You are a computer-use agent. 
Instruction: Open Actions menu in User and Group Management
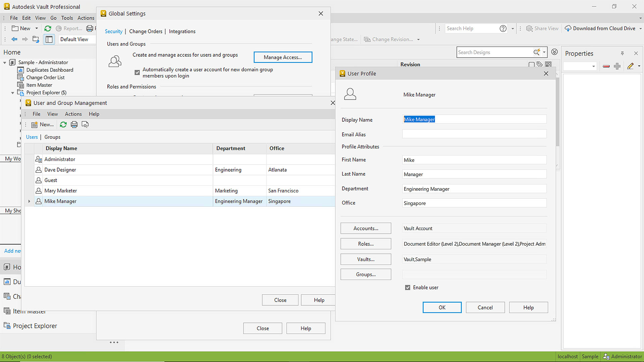pos(73,114)
